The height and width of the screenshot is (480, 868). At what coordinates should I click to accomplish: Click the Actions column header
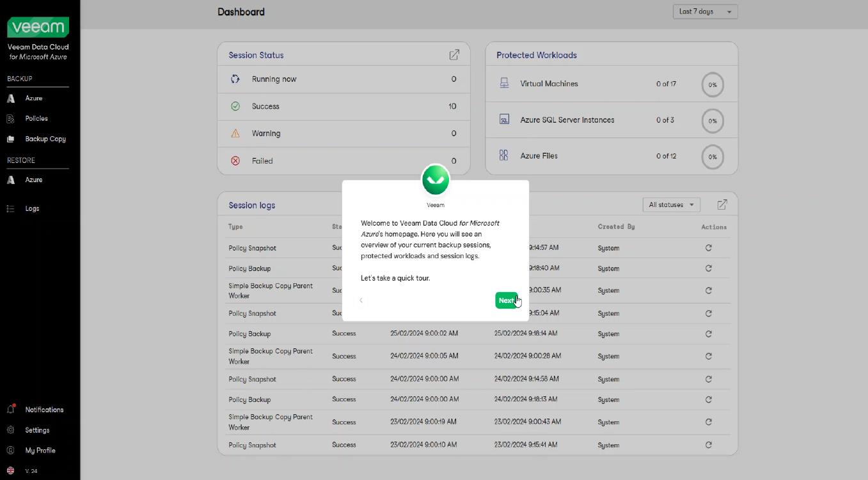click(714, 227)
